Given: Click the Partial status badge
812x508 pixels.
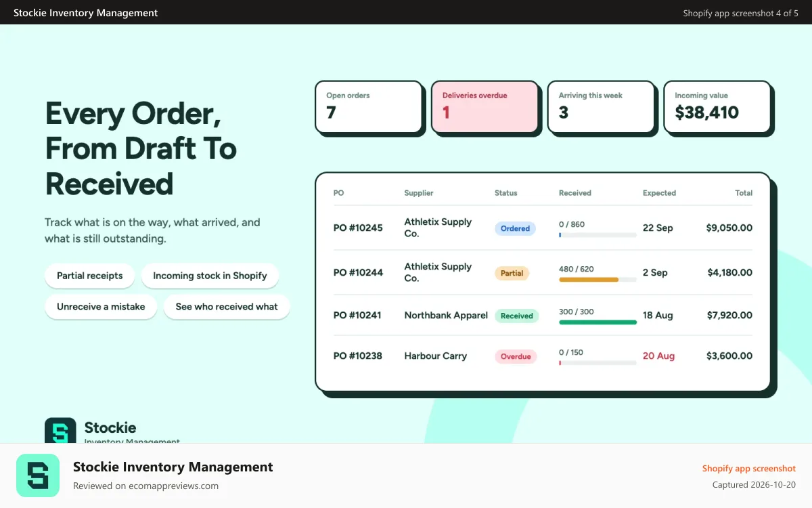Looking at the screenshot, I should pyautogui.click(x=512, y=273).
